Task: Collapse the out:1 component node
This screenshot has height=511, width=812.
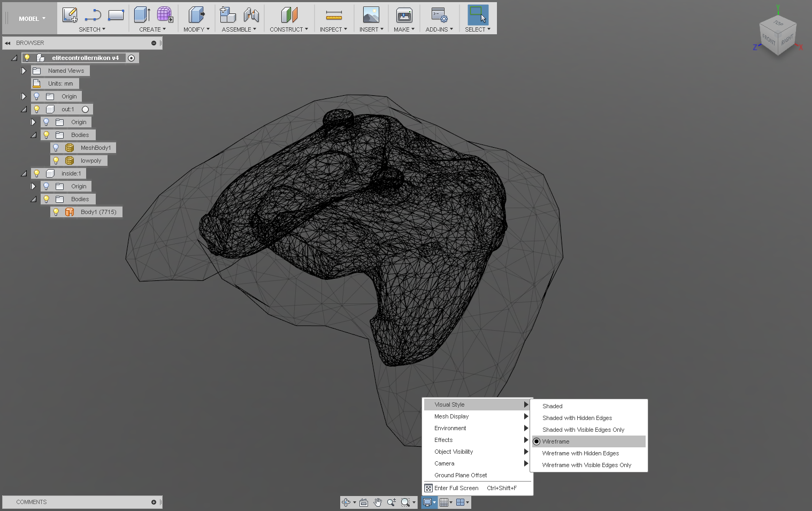Action: 24,109
